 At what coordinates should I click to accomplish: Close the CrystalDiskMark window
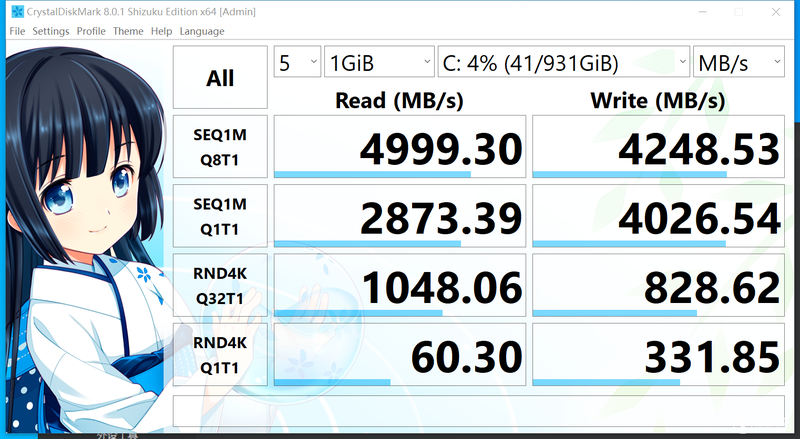pos(776,12)
